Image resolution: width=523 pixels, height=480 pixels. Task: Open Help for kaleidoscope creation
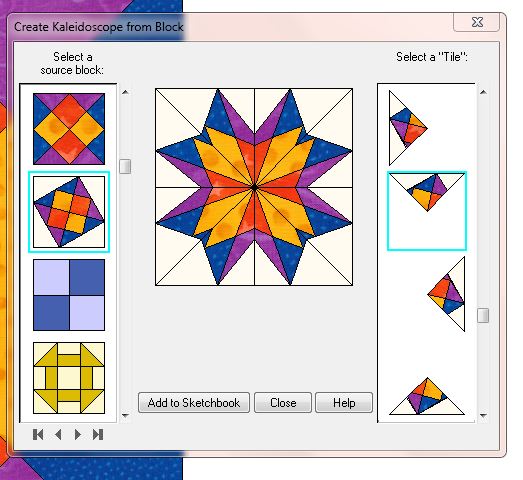(x=344, y=403)
